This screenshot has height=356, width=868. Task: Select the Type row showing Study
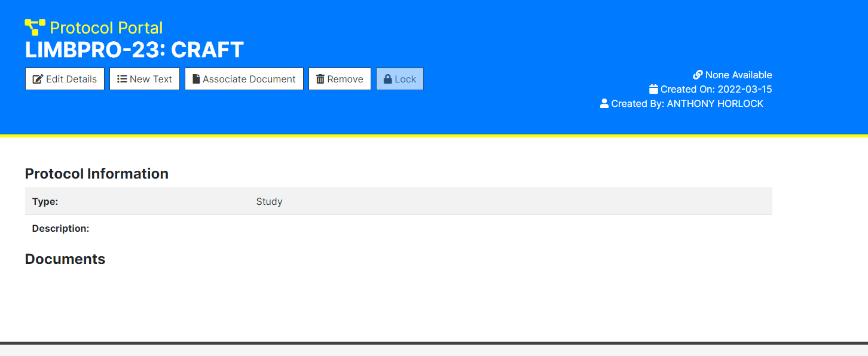[269, 201]
